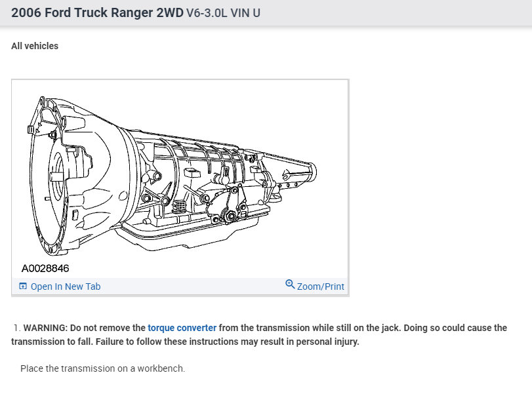
Task: Click the 2006 Ford Truck Ranger 2WD title
Action: pyautogui.click(x=97, y=12)
